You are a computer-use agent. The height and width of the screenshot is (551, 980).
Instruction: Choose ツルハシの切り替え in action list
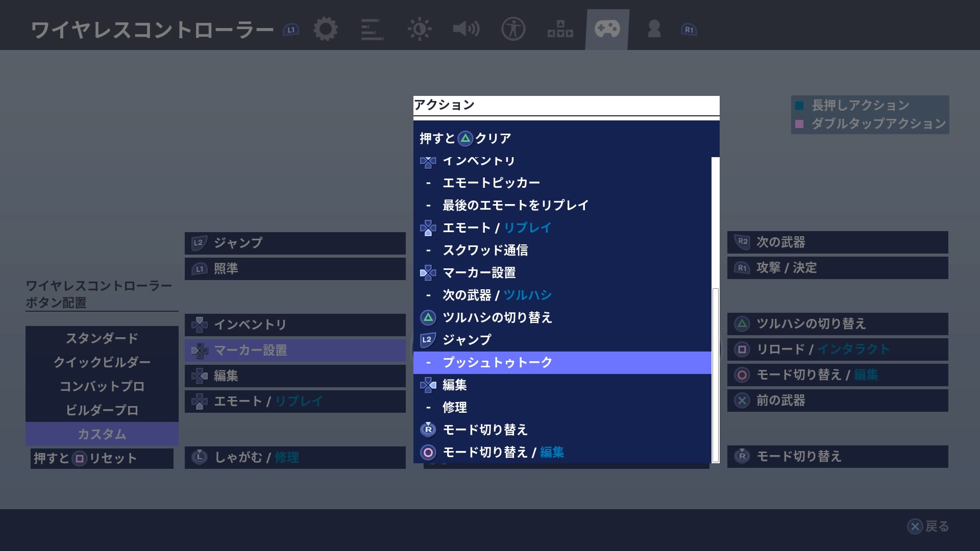[562, 317]
